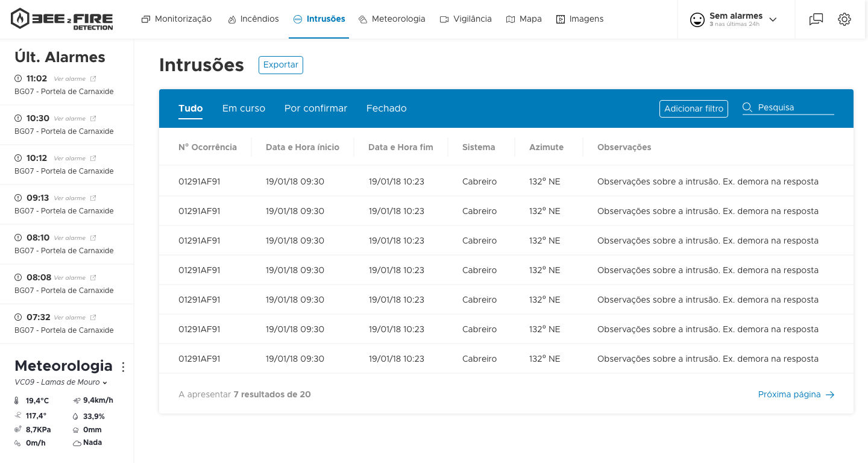Open the chat messages icon
The height and width of the screenshot is (463, 868).
(816, 19)
